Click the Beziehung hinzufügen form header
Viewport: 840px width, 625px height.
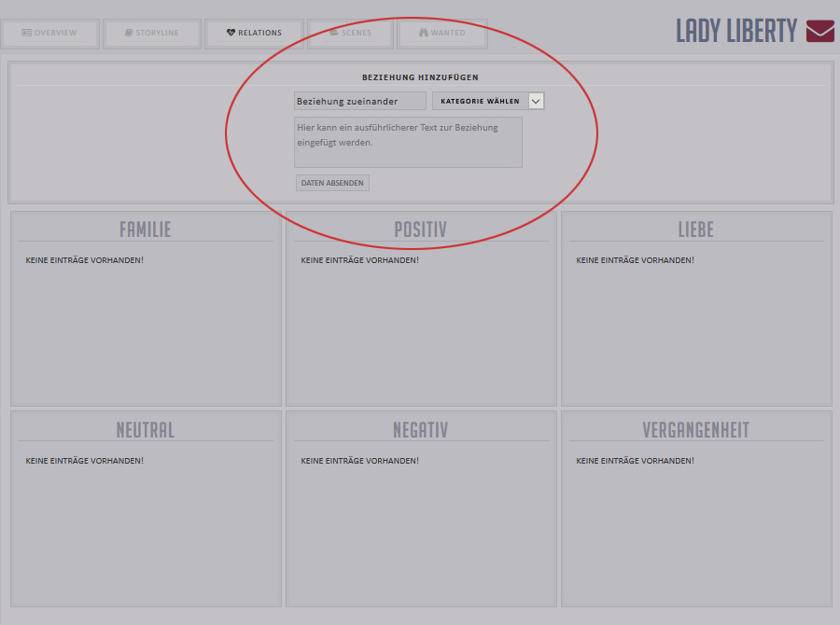click(x=420, y=77)
